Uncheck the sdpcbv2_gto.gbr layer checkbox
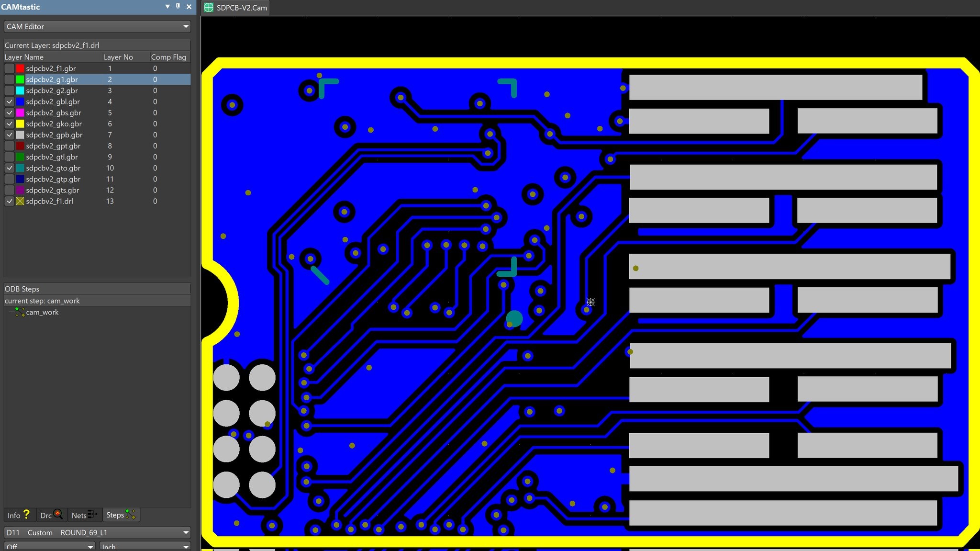The height and width of the screenshot is (551, 980). (x=9, y=168)
